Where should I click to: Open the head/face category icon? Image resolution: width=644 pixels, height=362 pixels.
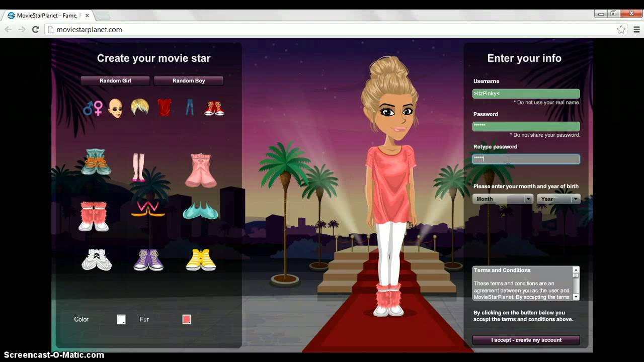(115, 108)
